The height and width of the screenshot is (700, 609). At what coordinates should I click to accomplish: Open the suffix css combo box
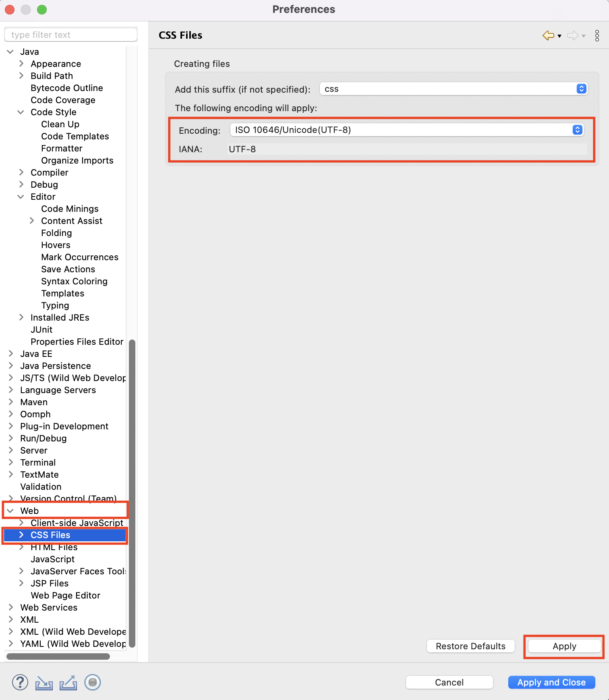454,89
